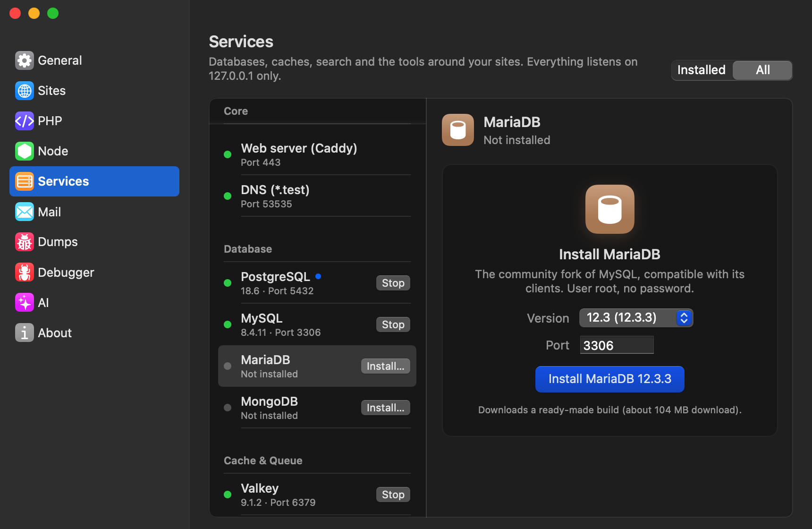Go to the PHP section label
Screen dimensions: 812x529
click(x=50, y=121)
